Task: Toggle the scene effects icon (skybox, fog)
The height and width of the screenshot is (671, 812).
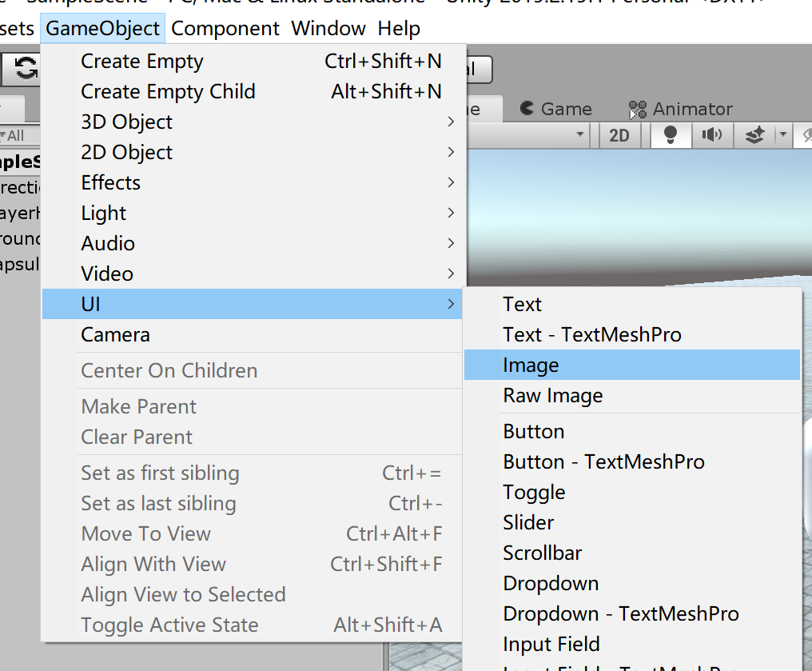Action: tap(755, 135)
